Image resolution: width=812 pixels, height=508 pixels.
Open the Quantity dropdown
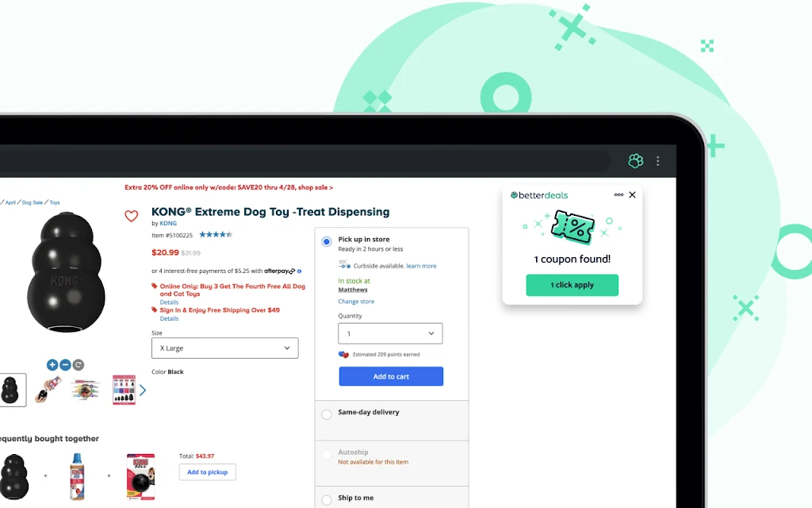pyautogui.click(x=390, y=333)
